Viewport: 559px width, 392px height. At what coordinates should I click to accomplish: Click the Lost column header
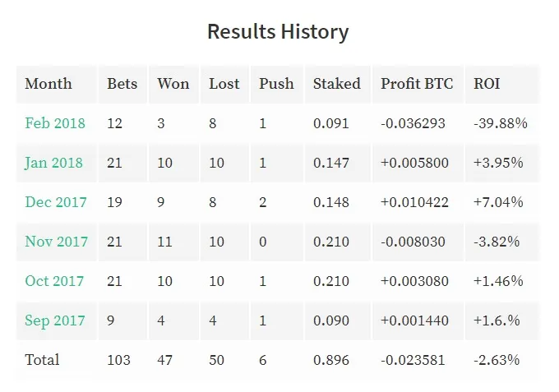(x=224, y=84)
